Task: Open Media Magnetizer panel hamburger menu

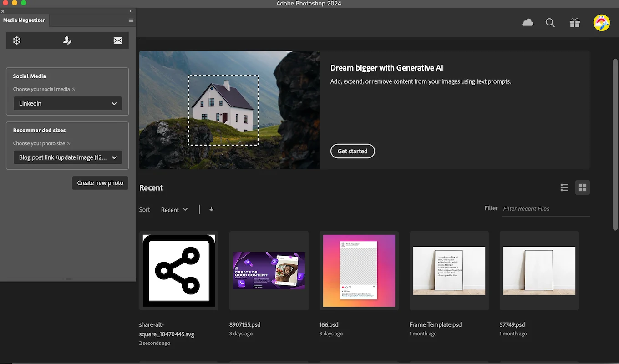Action: click(x=131, y=20)
